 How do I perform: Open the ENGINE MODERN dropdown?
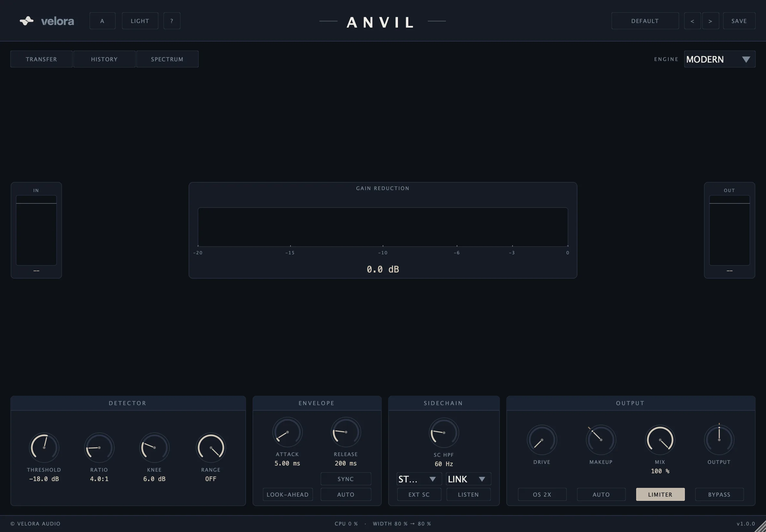(x=719, y=59)
